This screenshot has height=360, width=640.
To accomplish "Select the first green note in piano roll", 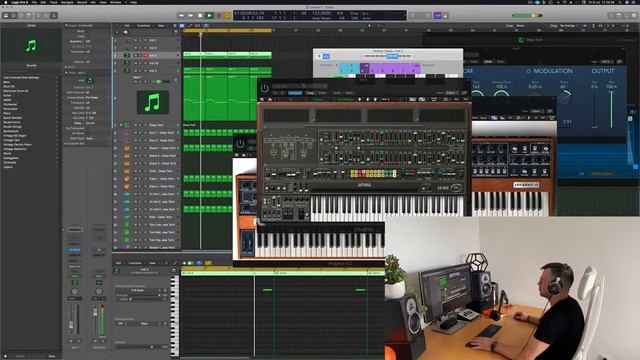I will coord(267,290).
